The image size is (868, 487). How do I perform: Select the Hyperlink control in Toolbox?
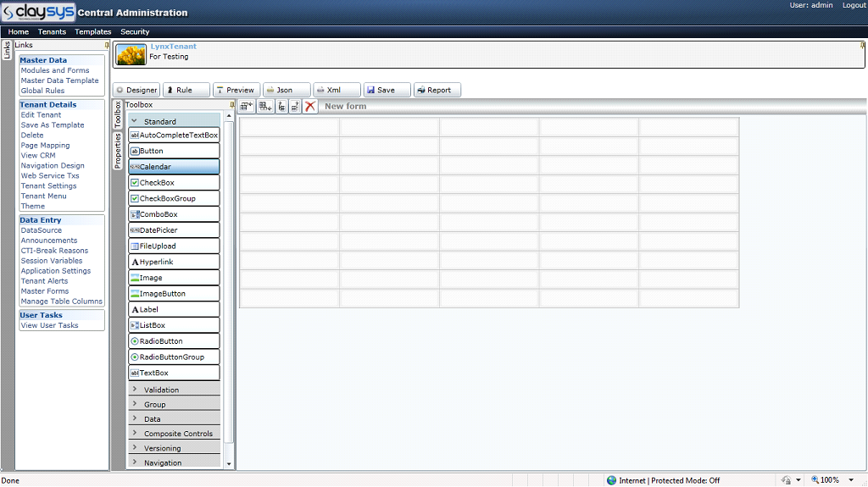pyautogui.click(x=174, y=262)
